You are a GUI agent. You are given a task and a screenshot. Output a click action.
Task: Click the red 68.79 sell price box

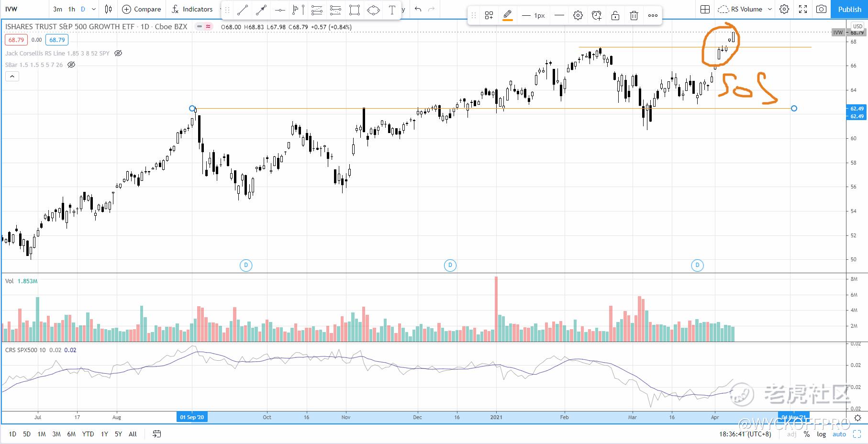coord(16,40)
